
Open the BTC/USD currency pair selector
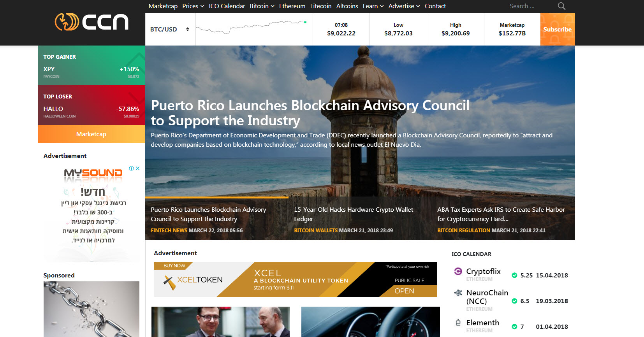pyautogui.click(x=170, y=29)
